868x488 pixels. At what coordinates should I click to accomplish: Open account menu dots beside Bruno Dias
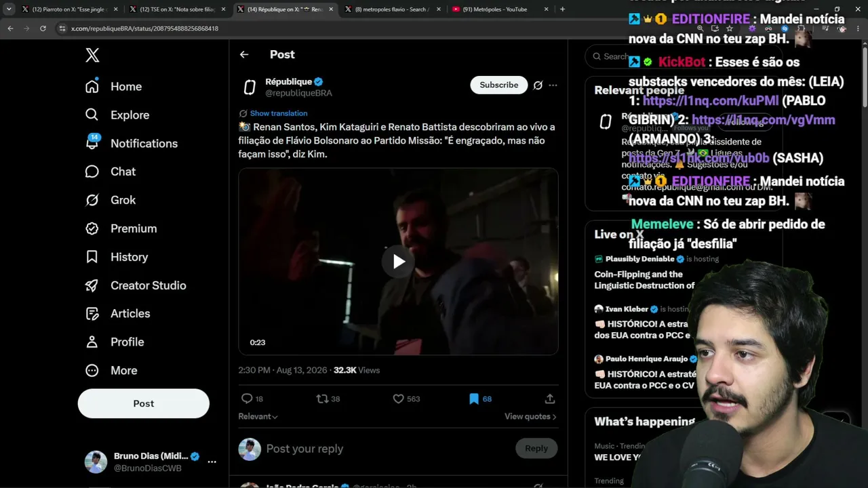(x=212, y=462)
